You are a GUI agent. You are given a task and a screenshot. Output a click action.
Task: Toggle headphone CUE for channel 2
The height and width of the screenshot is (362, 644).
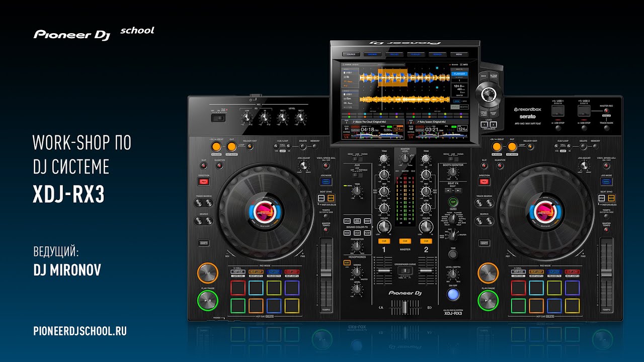426,241
